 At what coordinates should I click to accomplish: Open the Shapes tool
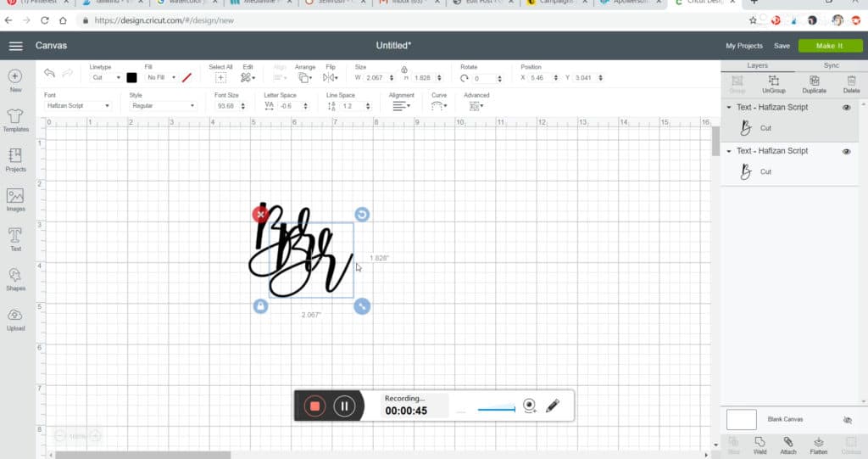tap(15, 277)
